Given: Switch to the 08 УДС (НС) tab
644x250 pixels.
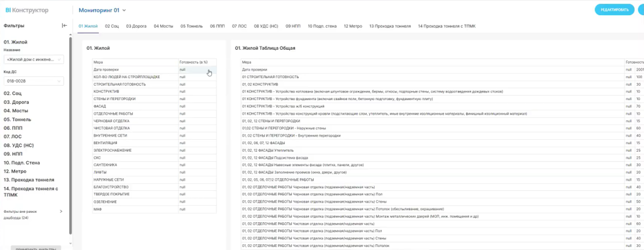Looking at the screenshot, I should click(266, 26).
